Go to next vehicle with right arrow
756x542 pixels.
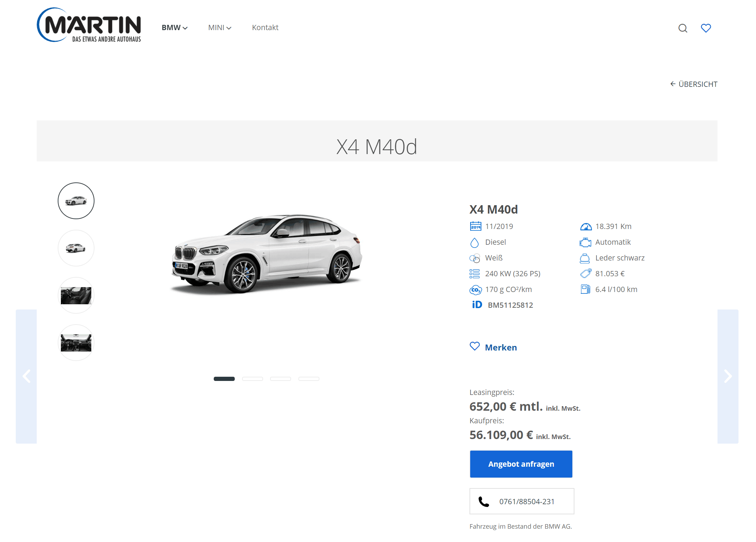click(728, 376)
